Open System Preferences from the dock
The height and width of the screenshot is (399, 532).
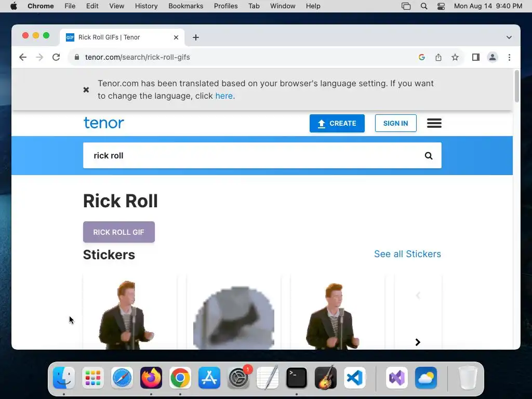point(238,378)
